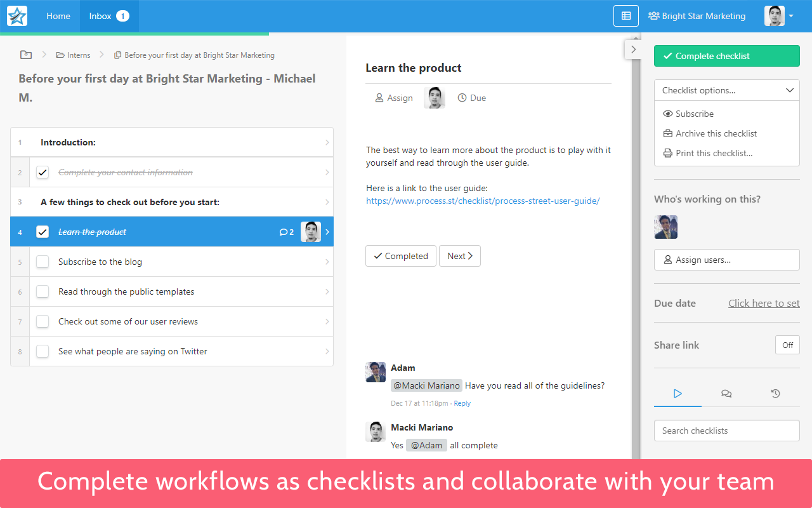The width and height of the screenshot is (812, 508).
Task: Click the Process Street star logo
Action: pos(17,16)
